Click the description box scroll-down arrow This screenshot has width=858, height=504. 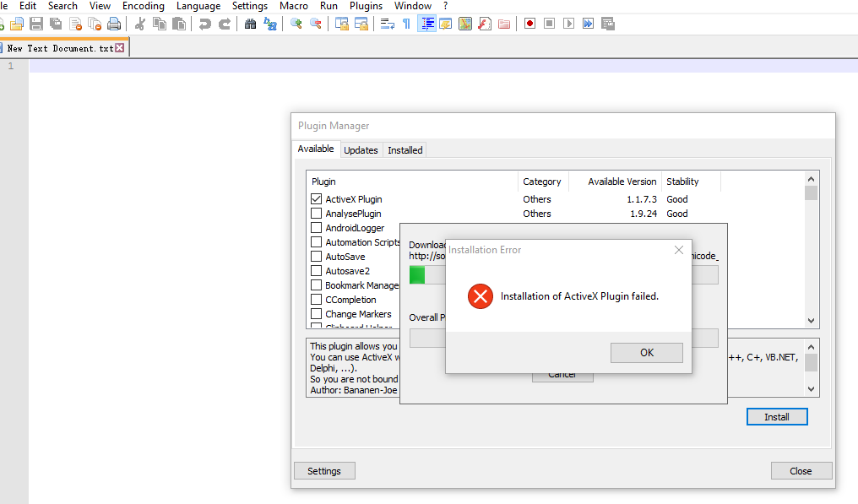tap(811, 389)
